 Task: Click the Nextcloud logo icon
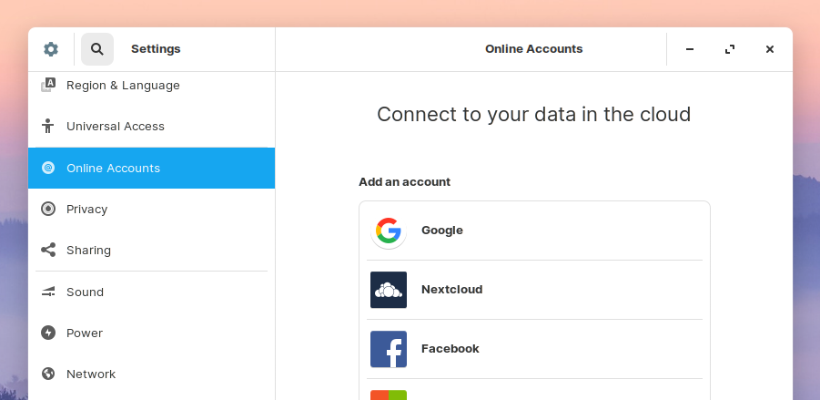point(388,290)
